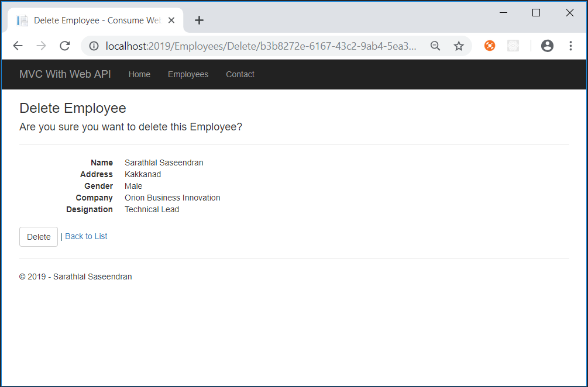Click the tab's favicon

(x=23, y=20)
